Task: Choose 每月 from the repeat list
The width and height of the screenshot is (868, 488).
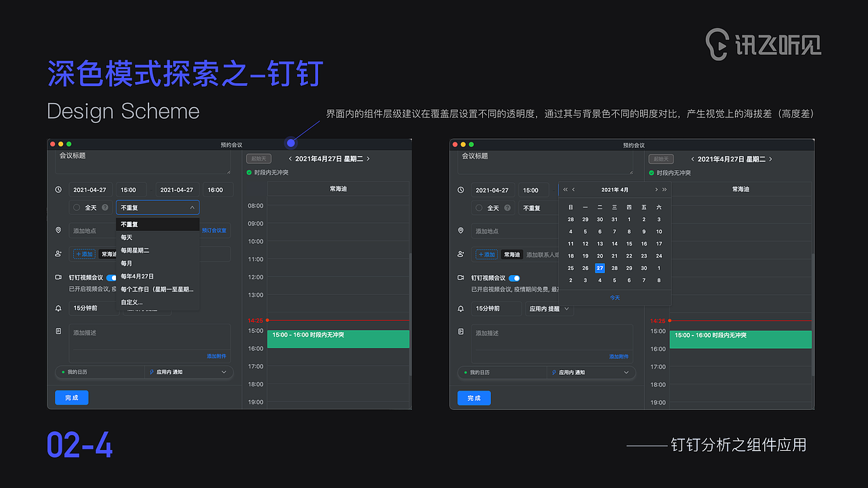Action: coord(157,263)
